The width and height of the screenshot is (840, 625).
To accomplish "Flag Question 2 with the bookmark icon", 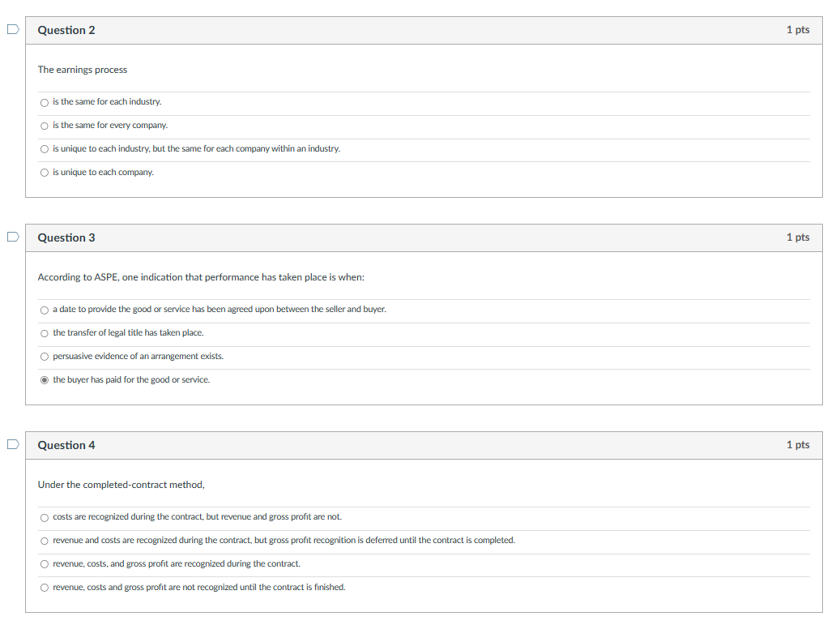I will click(x=13, y=29).
